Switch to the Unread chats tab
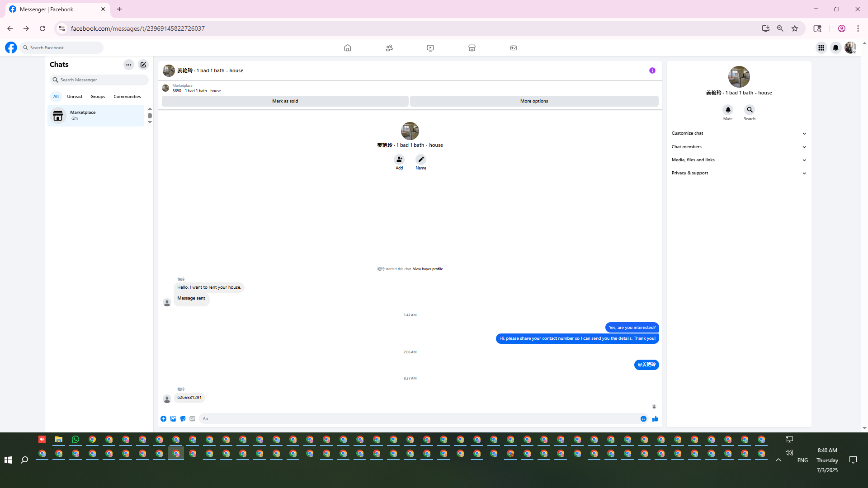 (x=75, y=97)
